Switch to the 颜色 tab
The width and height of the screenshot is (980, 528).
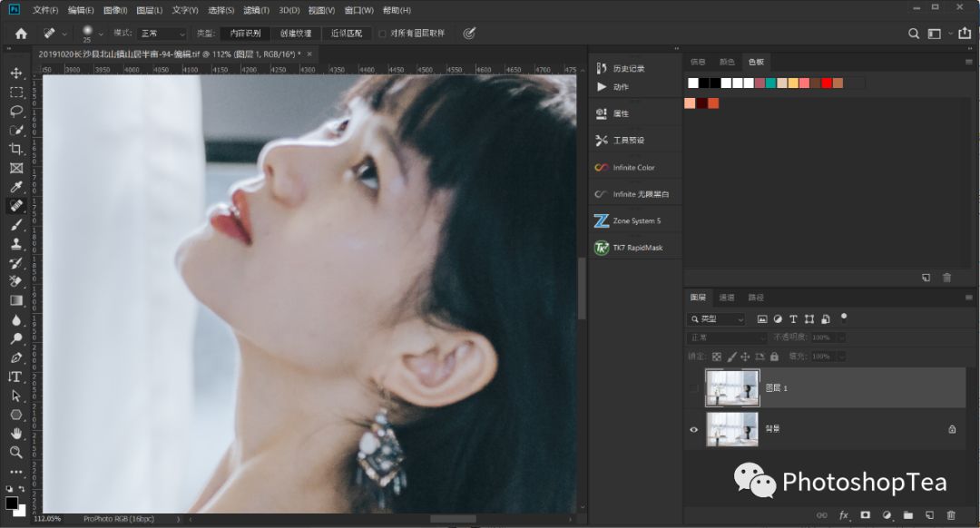click(727, 62)
